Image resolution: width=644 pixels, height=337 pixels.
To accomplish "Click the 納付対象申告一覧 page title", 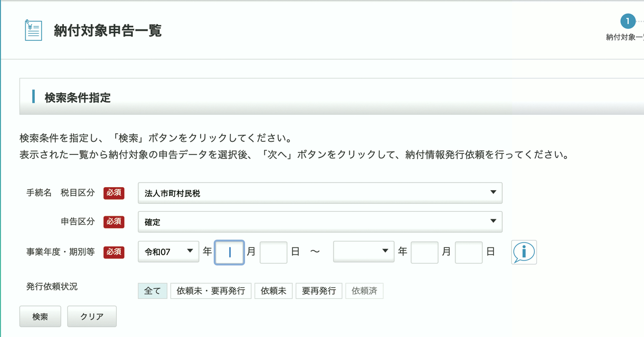I will click(108, 31).
